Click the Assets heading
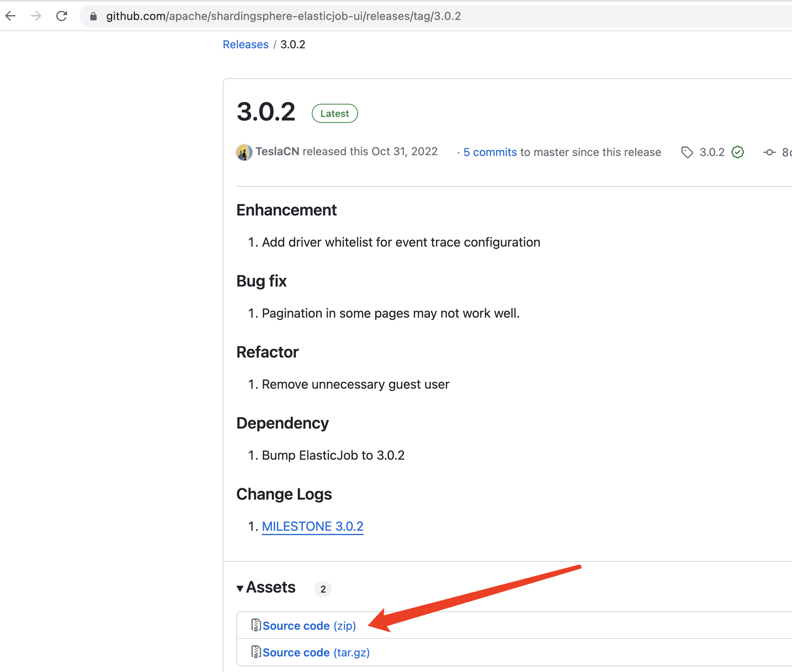This screenshot has height=672, width=792. (271, 587)
